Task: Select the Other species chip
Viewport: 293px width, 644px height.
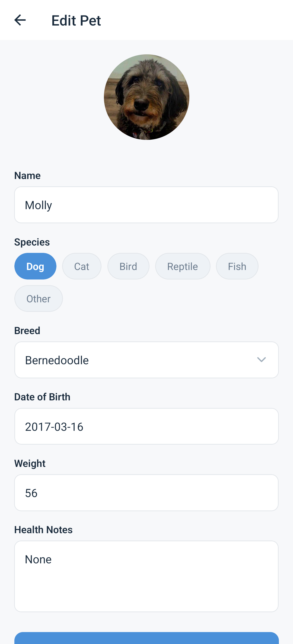Action: (38, 298)
